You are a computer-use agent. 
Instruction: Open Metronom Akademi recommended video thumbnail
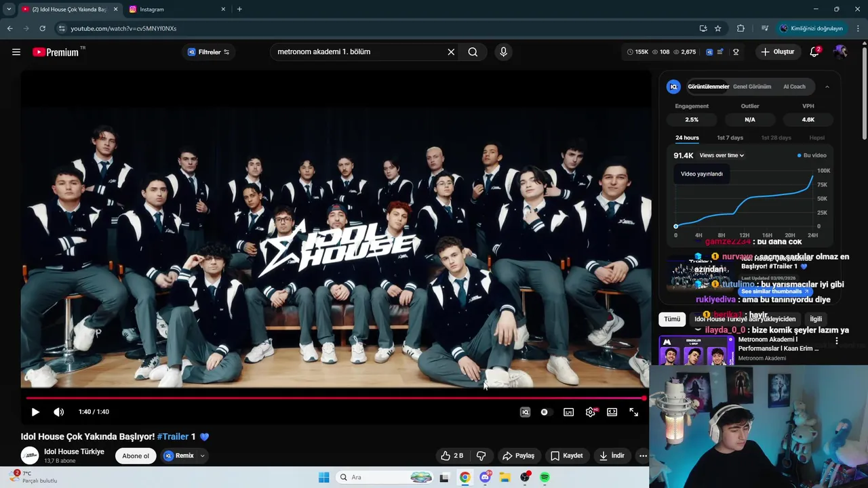696,351
